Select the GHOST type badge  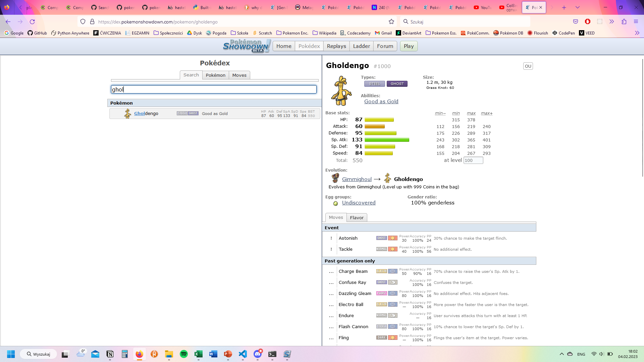tap(397, 84)
